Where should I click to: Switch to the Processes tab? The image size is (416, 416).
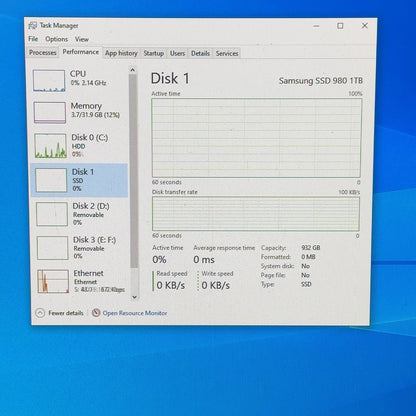coord(43,53)
